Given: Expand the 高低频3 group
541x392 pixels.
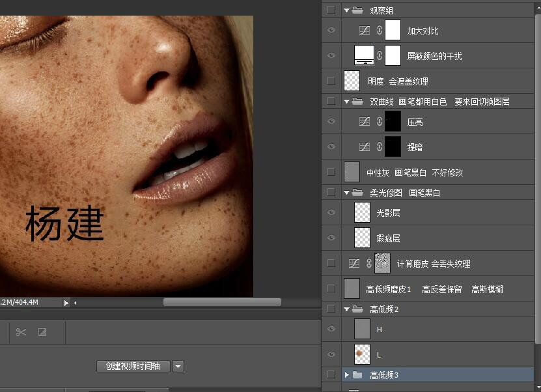Looking at the screenshot, I should tap(347, 374).
